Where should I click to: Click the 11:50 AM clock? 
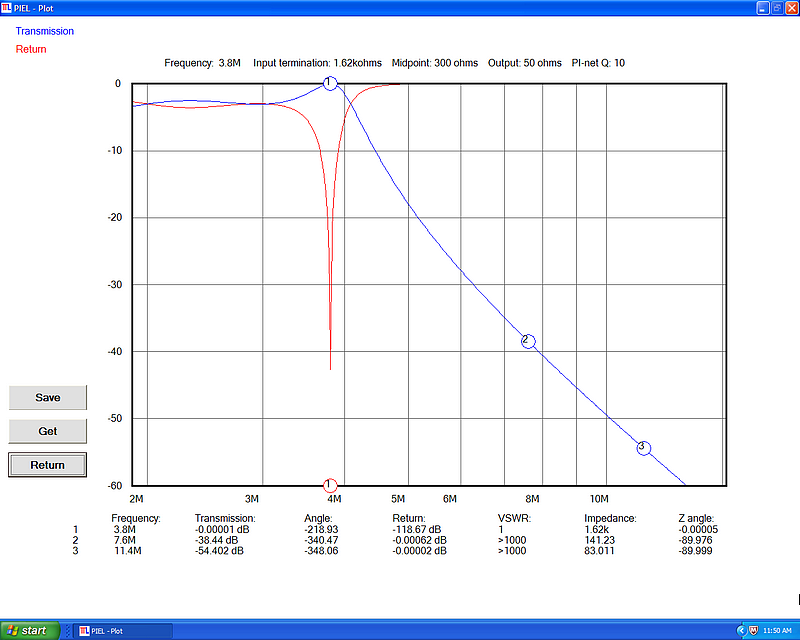coord(777,631)
